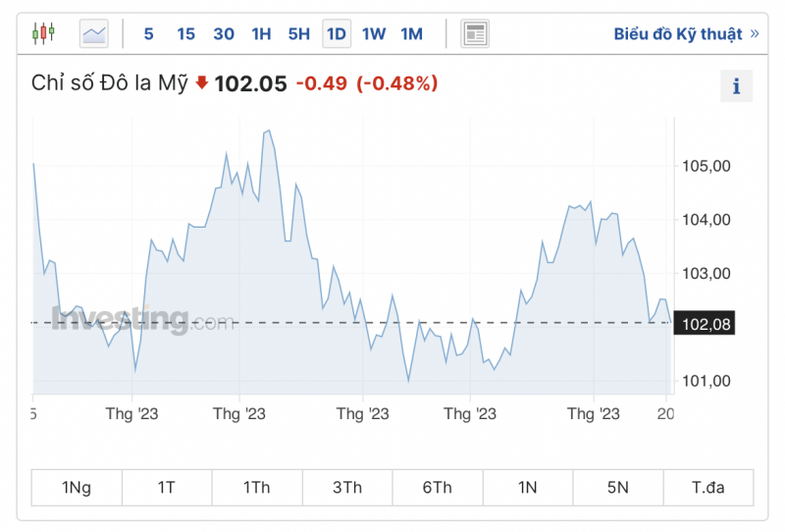Select the 15 minute interval
Image resolution: width=785 pixels, height=532 pixels.
click(185, 34)
